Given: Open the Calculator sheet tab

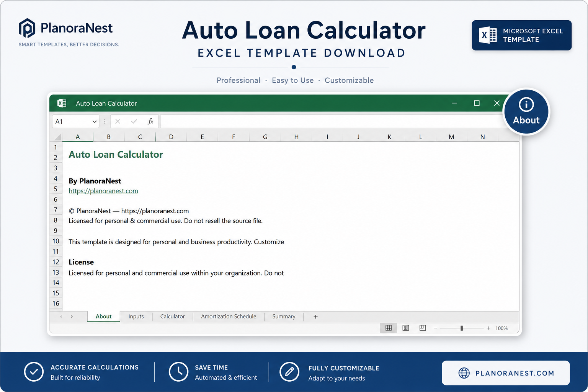Looking at the screenshot, I should click(x=172, y=317).
